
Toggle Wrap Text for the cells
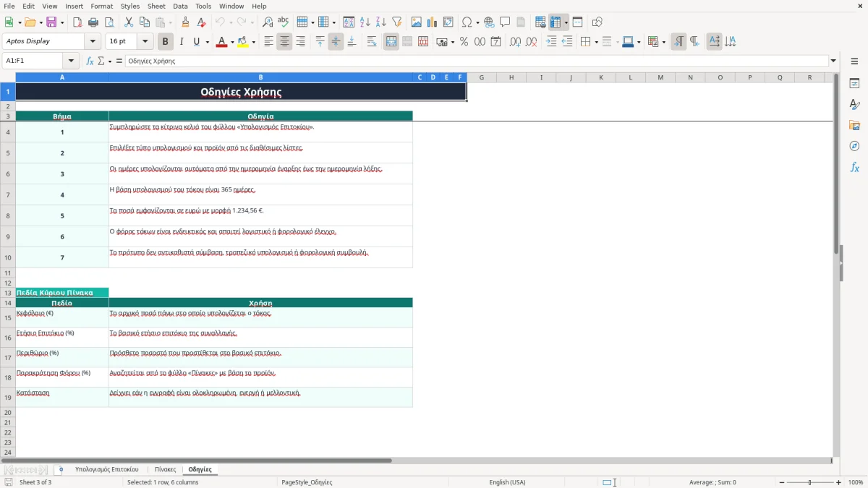[372, 42]
